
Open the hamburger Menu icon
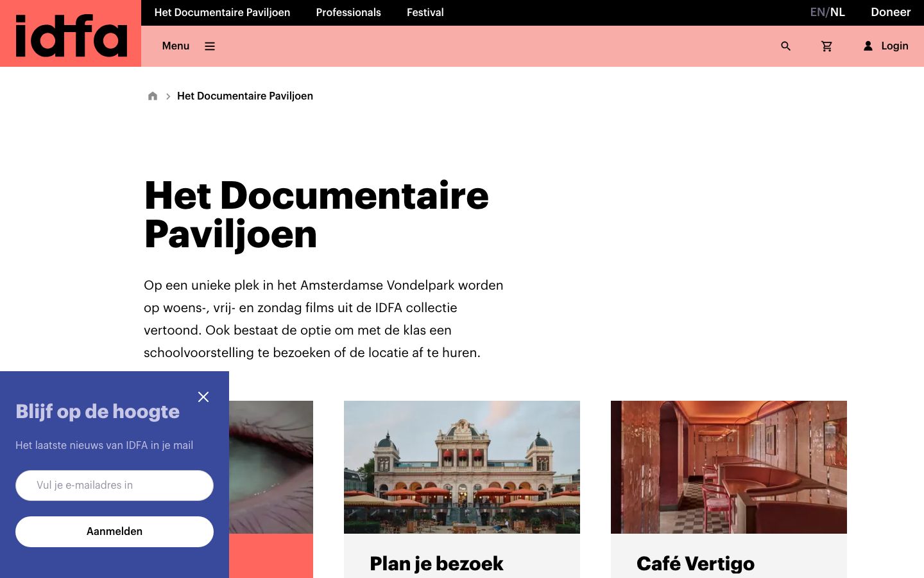(x=210, y=46)
